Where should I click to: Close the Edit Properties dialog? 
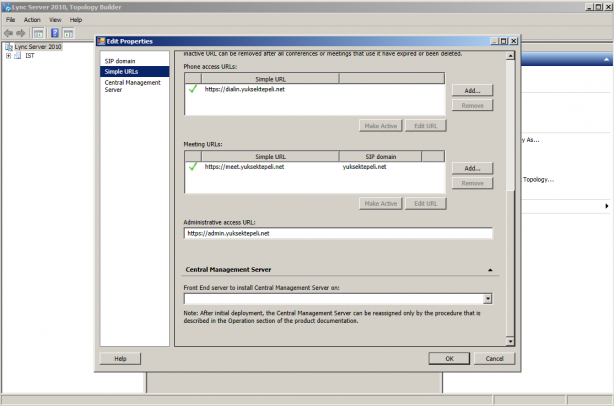point(513,41)
